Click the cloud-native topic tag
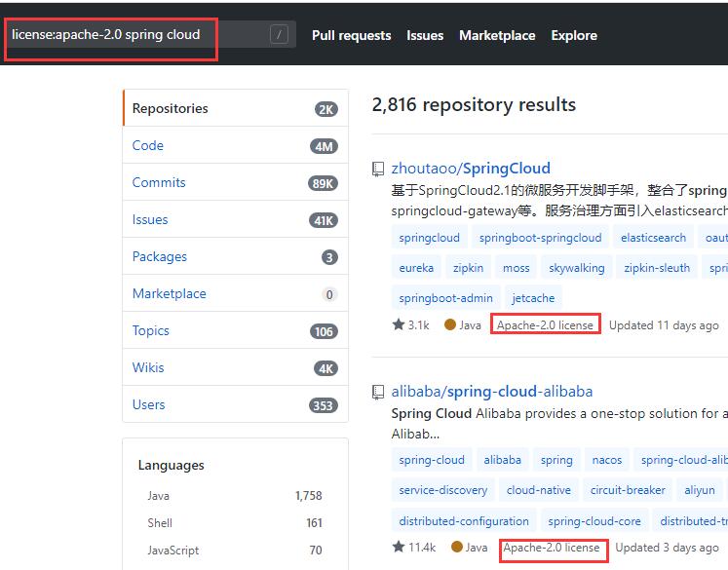 click(x=539, y=490)
